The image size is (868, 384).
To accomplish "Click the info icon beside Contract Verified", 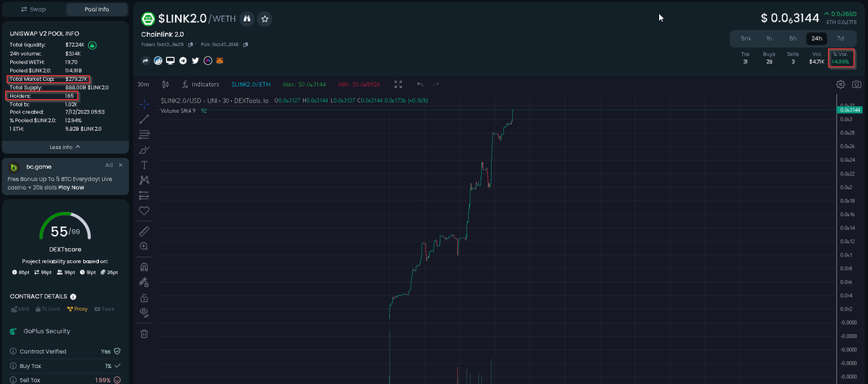I will (x=14, y=351).
